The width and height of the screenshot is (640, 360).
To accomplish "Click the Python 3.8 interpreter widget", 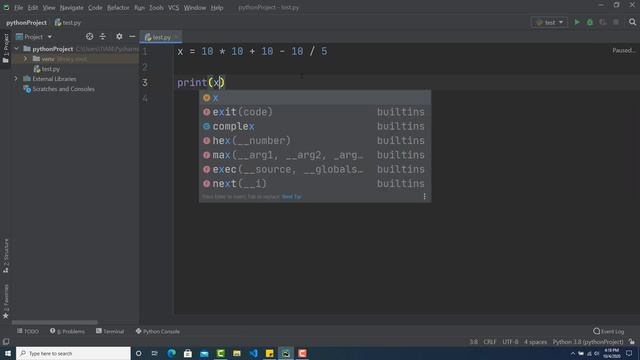I will click(588, 342).
